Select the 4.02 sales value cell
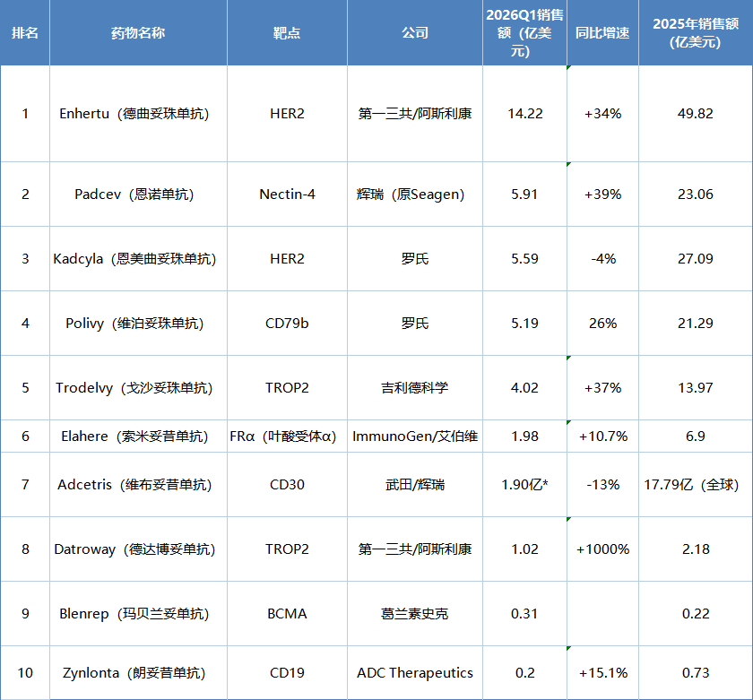 [x=525, y=388]
